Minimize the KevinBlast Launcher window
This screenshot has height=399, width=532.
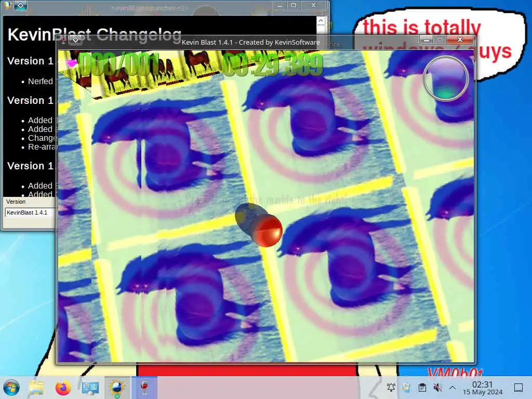click(280, 6)
